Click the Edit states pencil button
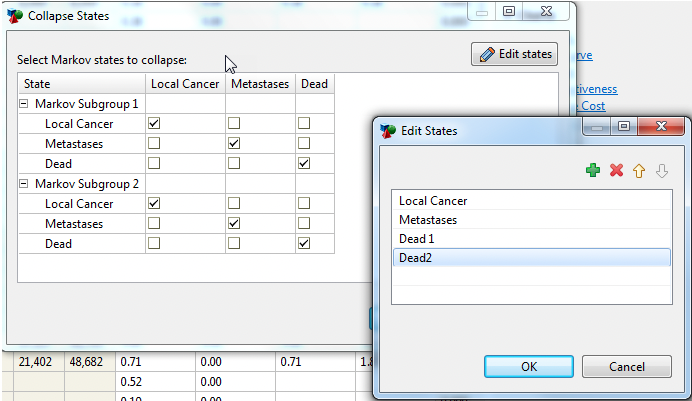The image size is (692, 401). pos(514,54)
